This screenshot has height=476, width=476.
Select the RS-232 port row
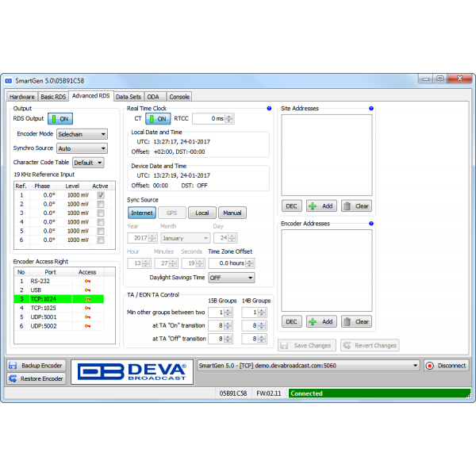(x=59, y=281)
